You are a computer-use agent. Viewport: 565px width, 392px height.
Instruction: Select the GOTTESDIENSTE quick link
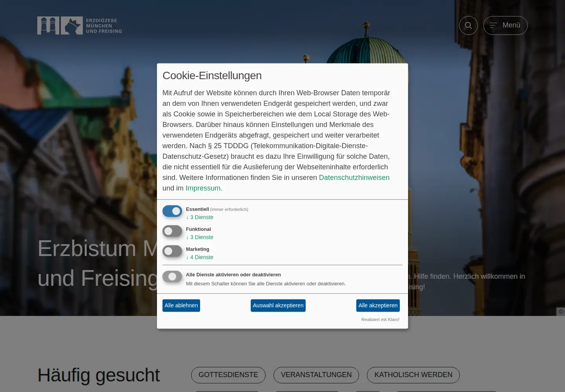pos(228,375)
